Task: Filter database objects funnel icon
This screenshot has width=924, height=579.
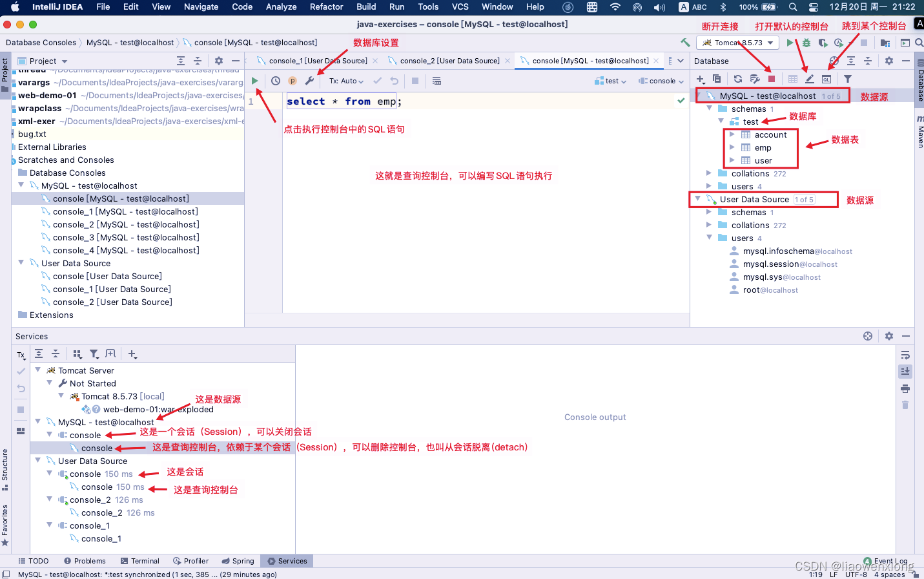Action: click(848, 79)
